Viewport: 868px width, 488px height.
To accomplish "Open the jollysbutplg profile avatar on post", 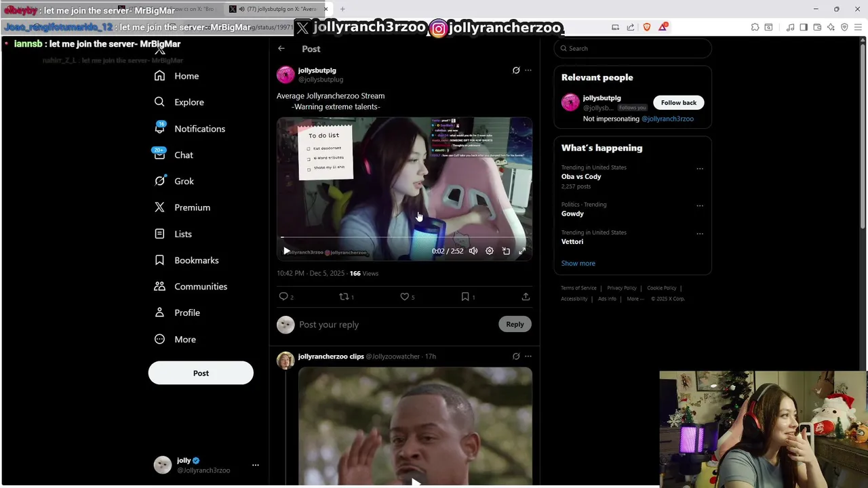I will 285,75.
